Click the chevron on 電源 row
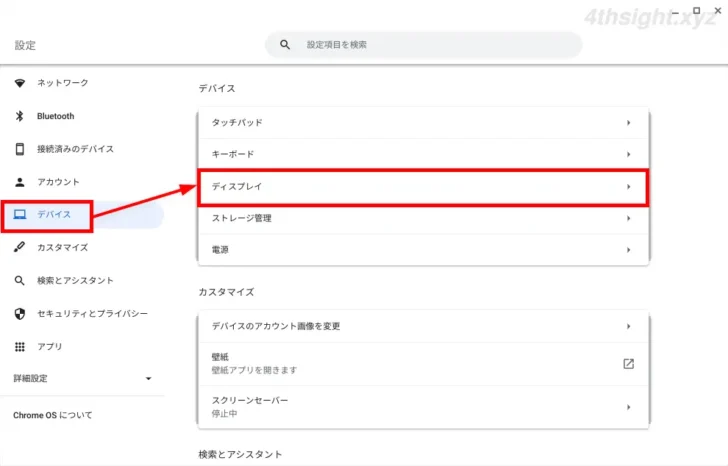Screen dimensions: 728x466 pos(628,250)
